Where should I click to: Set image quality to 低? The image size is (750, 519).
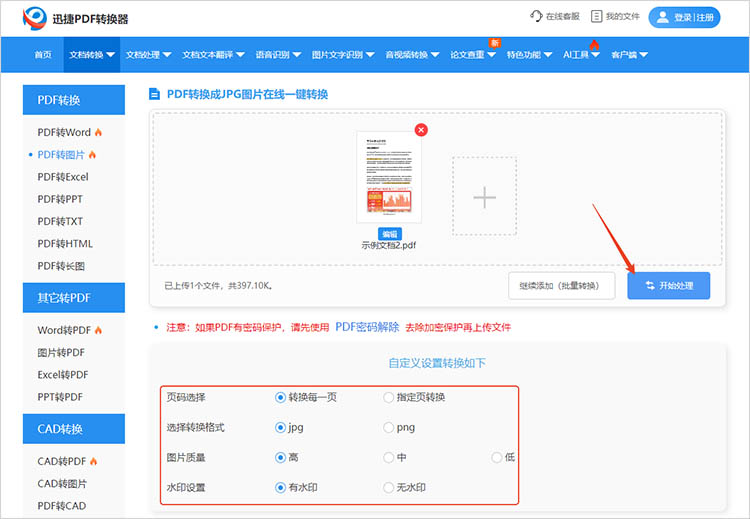[496, 457]
